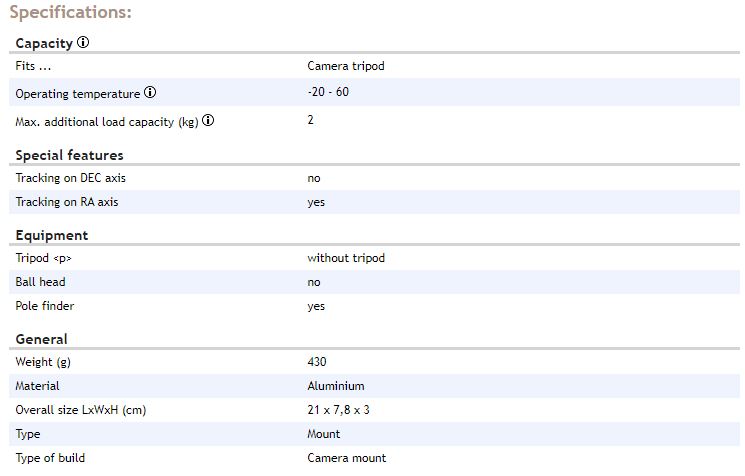Click the Equipment section header
This screenshot has height=476, width=745.
(x=52, y=236)
